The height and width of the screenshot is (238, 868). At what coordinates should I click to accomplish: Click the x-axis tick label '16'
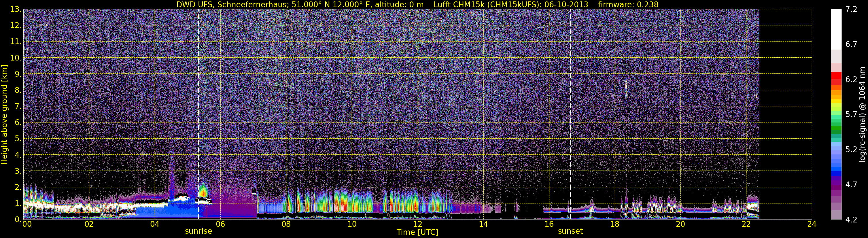click(549, 224)
